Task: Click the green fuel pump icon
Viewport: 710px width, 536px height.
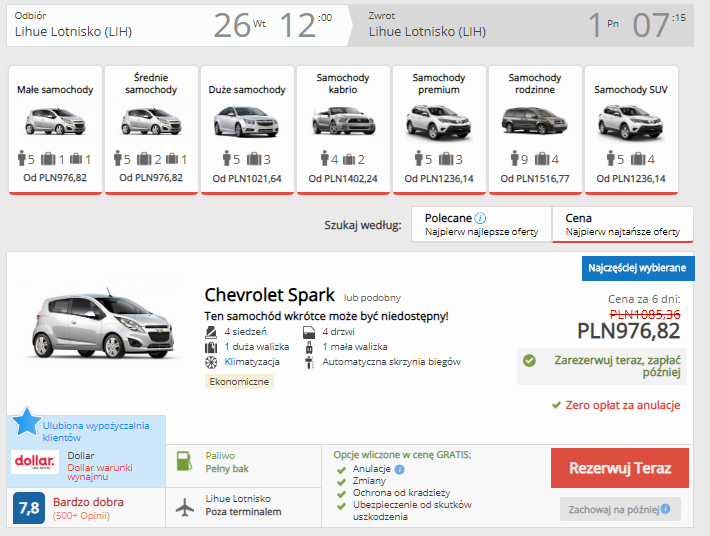Action: coord(185,462)
